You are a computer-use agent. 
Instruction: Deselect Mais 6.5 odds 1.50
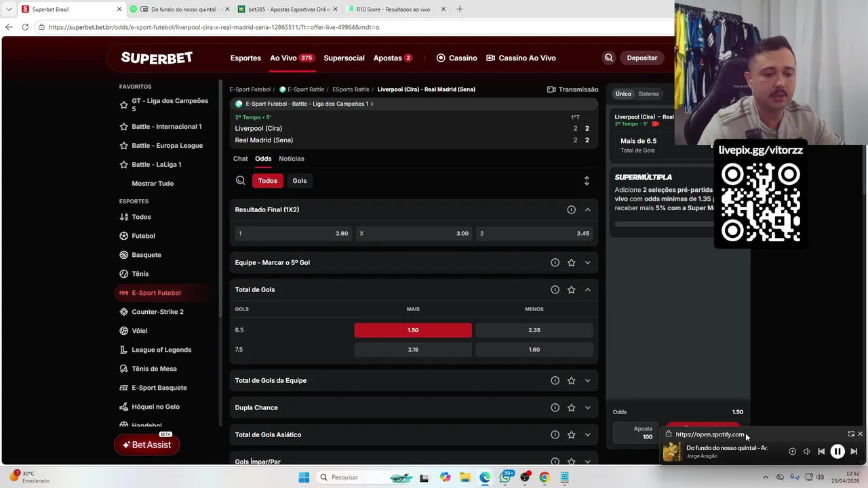coord(413,330)
